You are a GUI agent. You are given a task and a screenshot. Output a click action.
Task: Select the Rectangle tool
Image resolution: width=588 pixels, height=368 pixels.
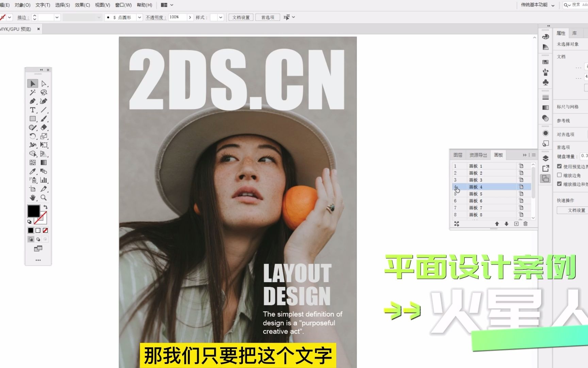click(x=33, y=119)
